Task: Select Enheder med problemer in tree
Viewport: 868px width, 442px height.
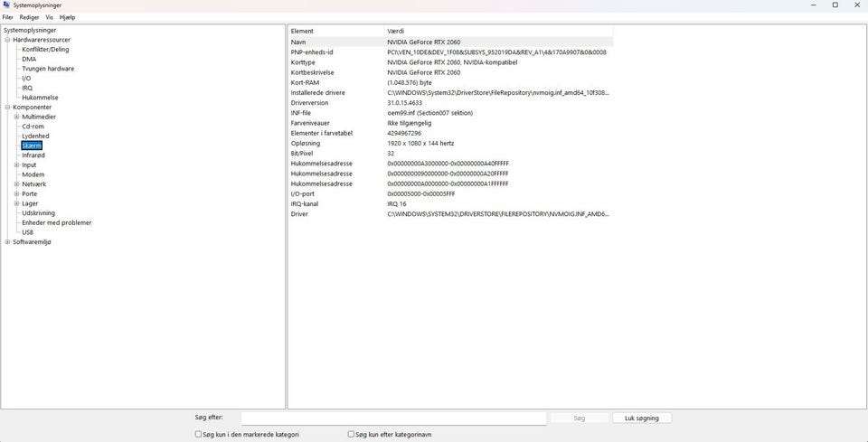Action: 56,223
